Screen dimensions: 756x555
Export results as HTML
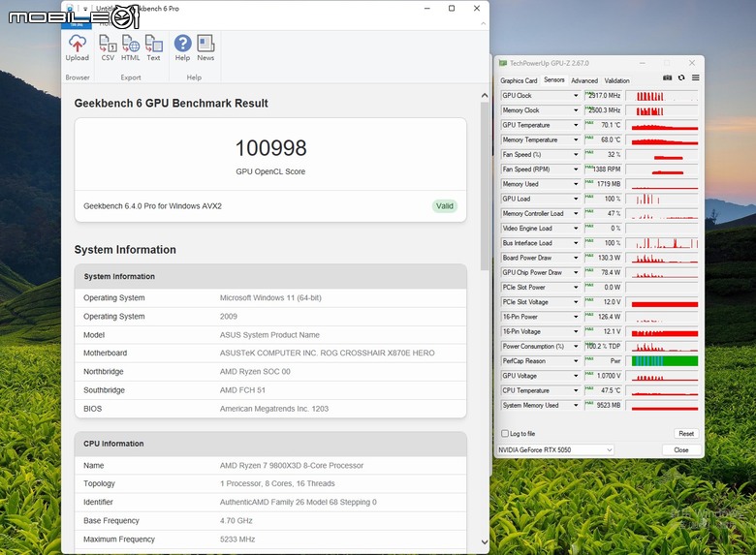130,47
